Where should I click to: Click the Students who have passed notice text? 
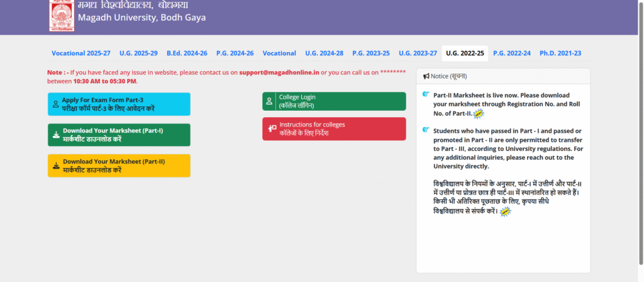pyautogui.click(x=508, y=149)
